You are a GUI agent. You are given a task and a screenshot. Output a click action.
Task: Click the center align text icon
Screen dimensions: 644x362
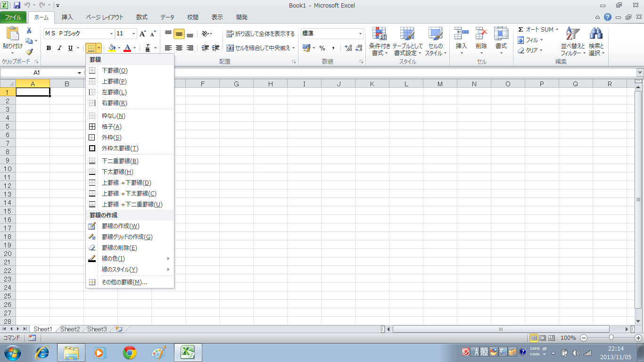point(179,48)
